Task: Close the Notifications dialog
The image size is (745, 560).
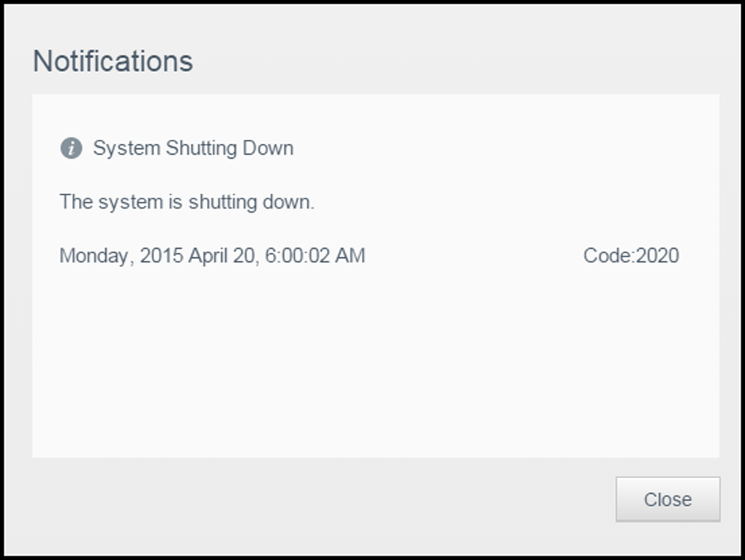Action: [667, 500]
